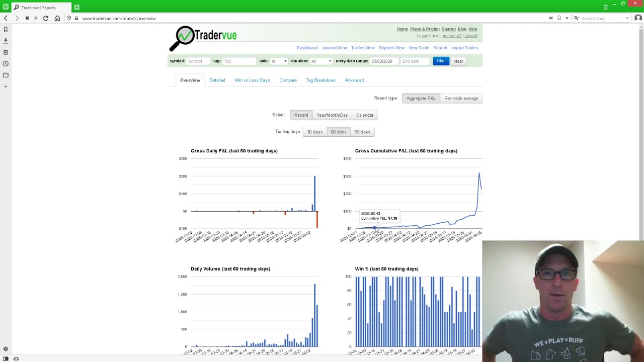Toggle reader view icon in the address bar
The image size is (644, 362).
(551, 18)
